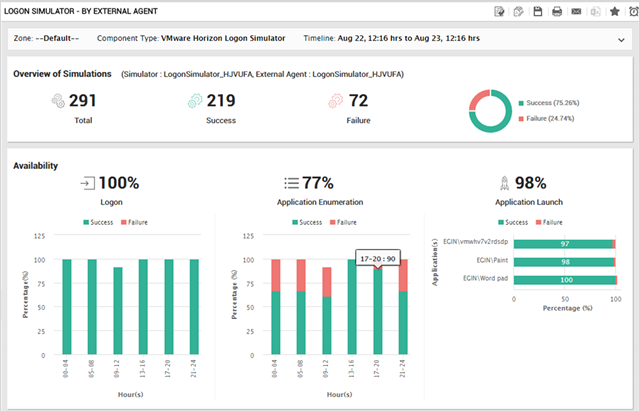Click the EGIN\Paint bar showing 98

pyautogui.click(x=564, y=262)
